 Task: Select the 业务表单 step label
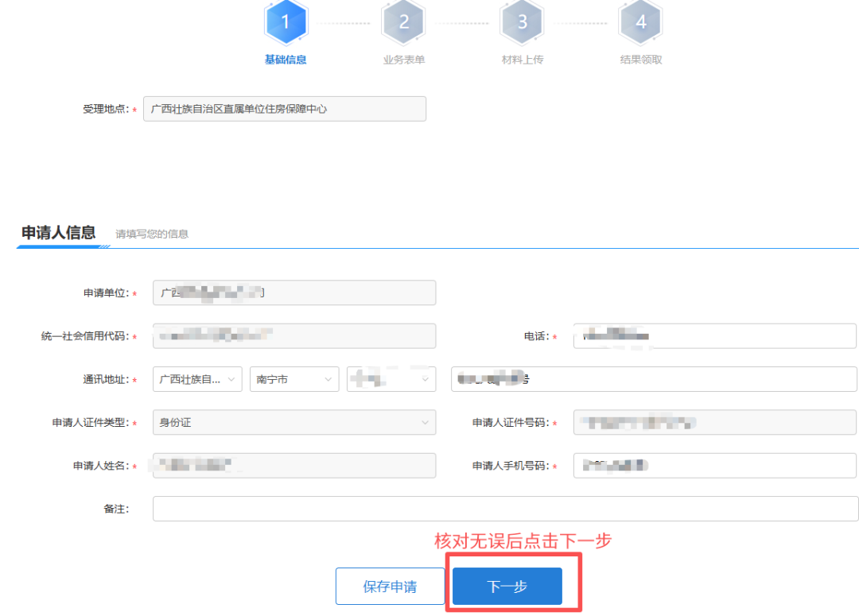pos(403,60)
